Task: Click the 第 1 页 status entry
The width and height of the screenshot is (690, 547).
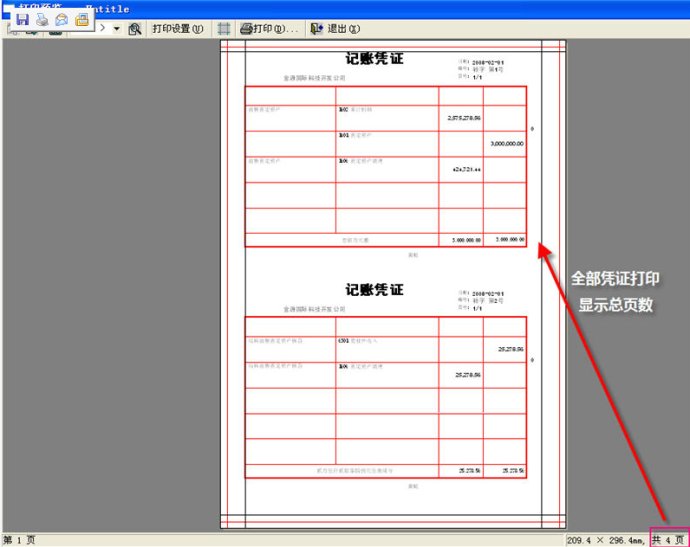Action: (x=19, y=540)
